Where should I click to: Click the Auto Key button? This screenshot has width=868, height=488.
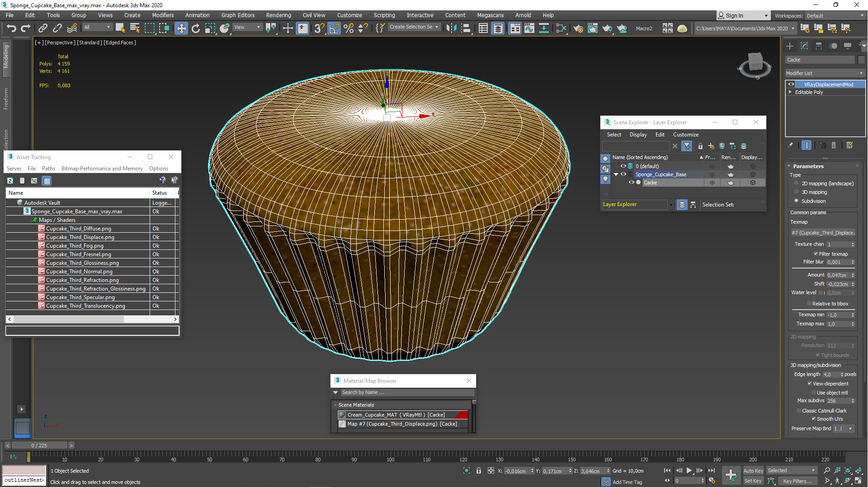(x=753, y=471)
